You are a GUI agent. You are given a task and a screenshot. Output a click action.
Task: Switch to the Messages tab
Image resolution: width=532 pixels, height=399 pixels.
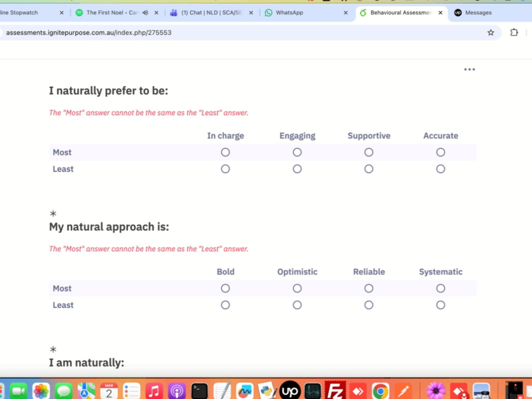(x=478, y=13)
